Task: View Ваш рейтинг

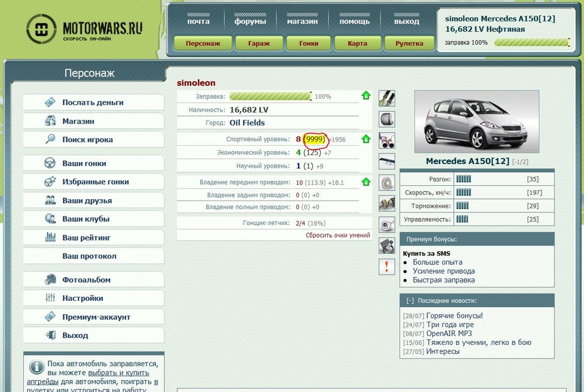Action: pyautogui.click(x=94, y=237)
